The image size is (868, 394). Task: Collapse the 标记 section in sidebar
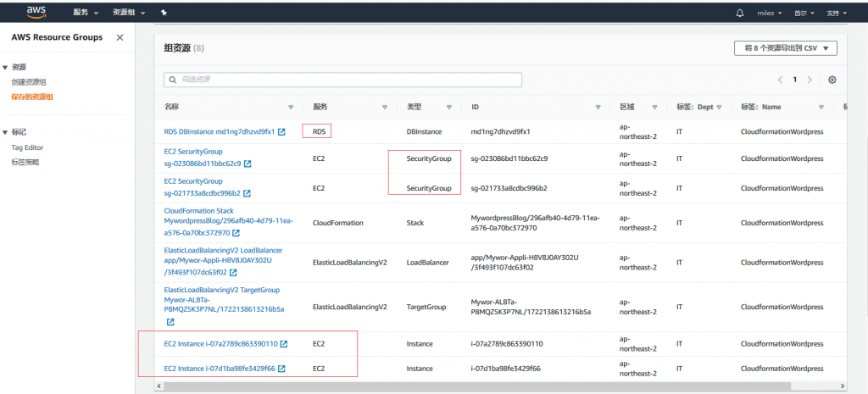pyautogui.click(x=6, y=132)
